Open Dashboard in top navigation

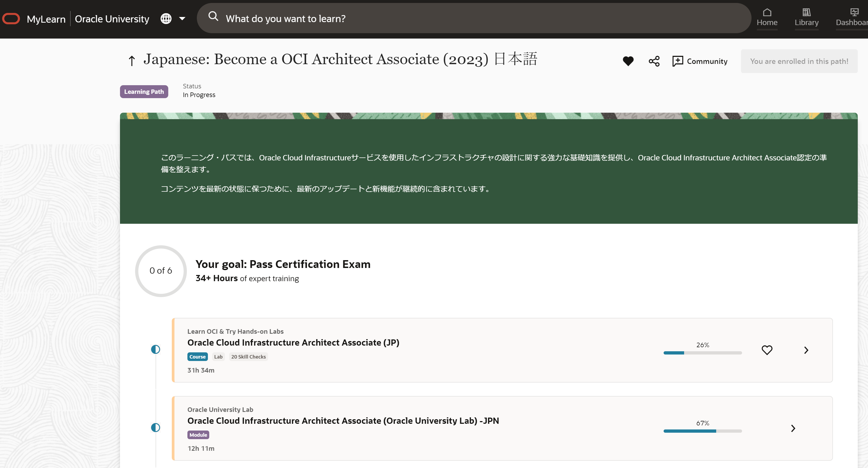853,18
